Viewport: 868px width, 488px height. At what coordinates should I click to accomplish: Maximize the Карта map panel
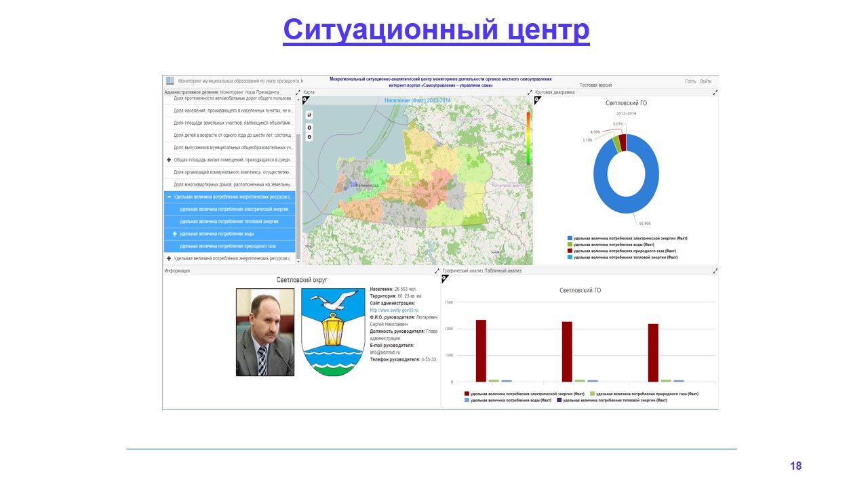530,92
